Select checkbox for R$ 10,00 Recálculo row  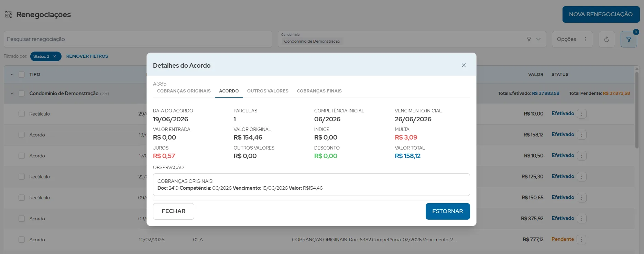[x=22, y=114]
